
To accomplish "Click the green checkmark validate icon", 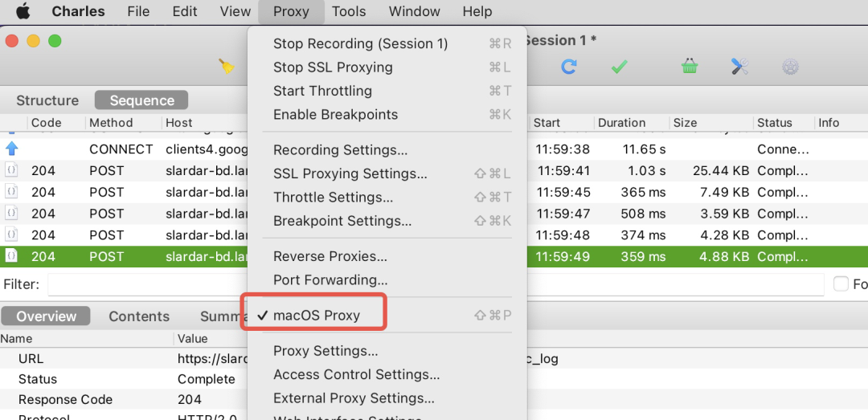I will click(x=619, y=67).
